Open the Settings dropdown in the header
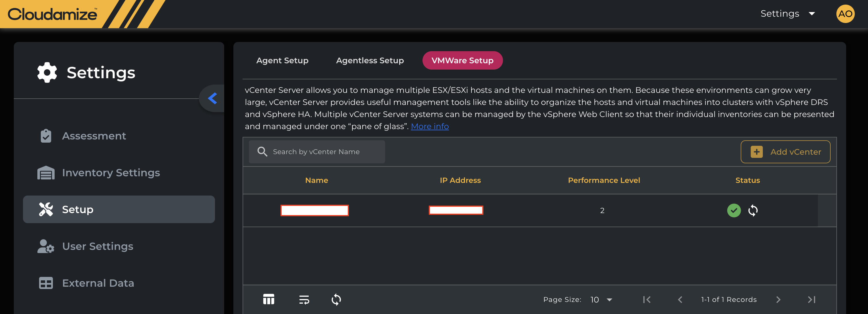Viewport: 868px width, 314px height. [x=788, y=14]
